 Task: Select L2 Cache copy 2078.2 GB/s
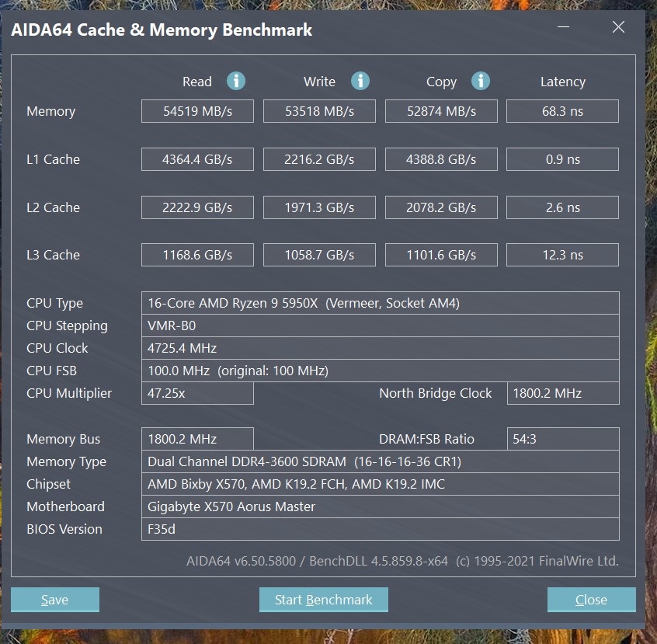pyautogui.click(x=441, y=207)
